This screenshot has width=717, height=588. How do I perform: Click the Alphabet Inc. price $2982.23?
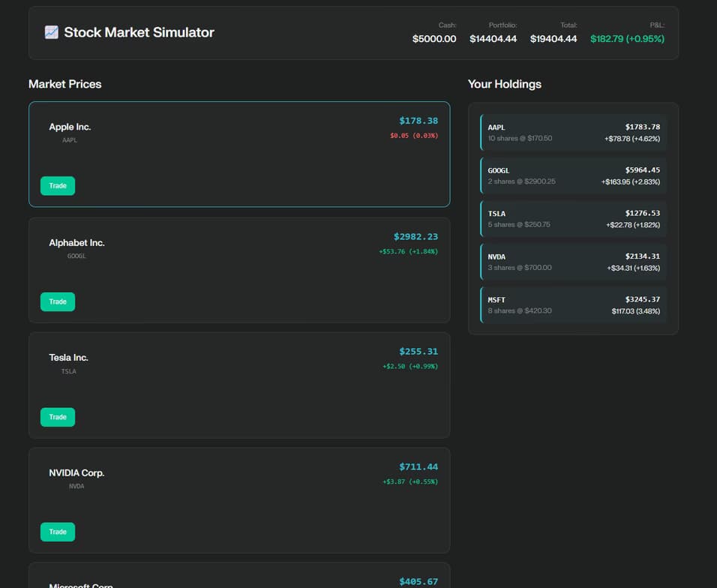(x=415, y=236)
